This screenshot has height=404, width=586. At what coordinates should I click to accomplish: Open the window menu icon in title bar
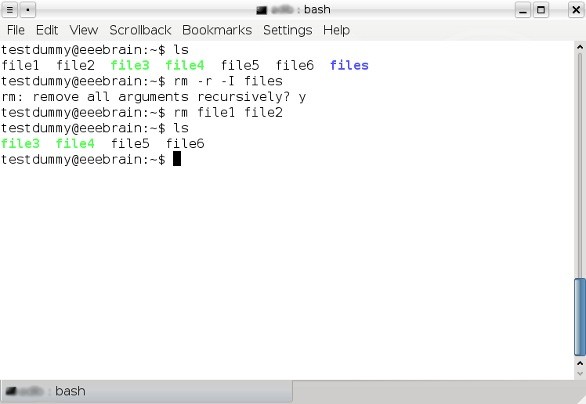tap(10, 10)
